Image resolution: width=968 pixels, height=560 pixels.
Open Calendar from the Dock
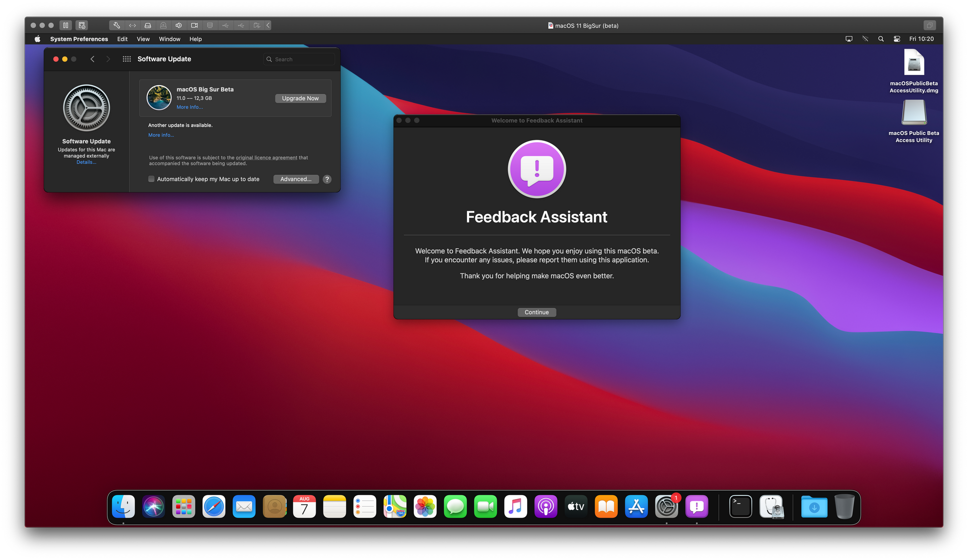click(304, 507)
